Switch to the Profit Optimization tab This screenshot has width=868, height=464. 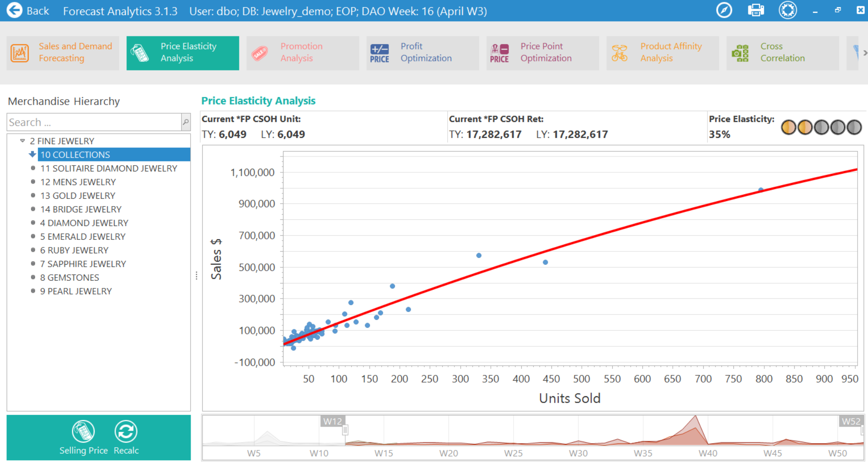[x=422, y=52]
